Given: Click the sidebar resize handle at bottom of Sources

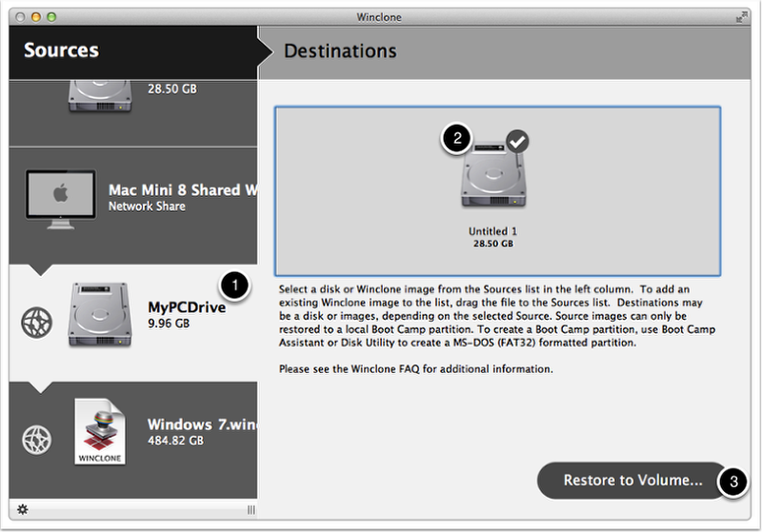Looking at the screenshot, I should (251, 510).
